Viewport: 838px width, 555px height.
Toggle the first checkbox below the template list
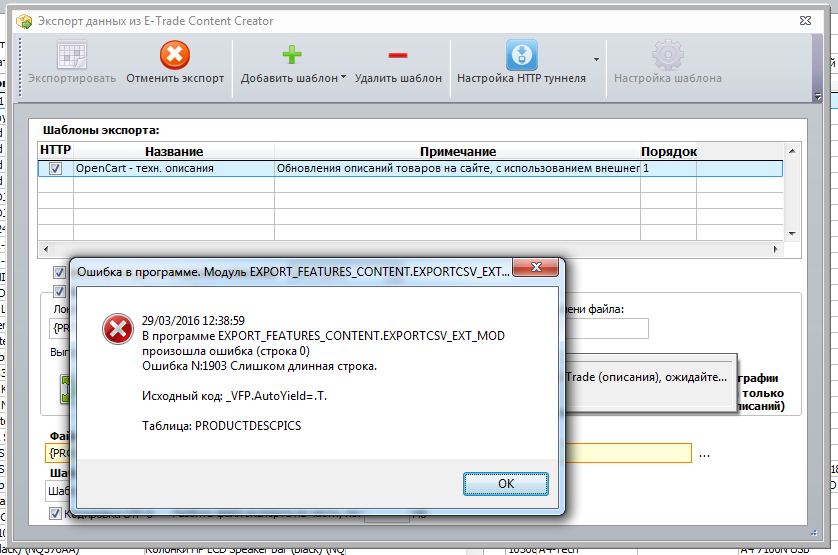point(59,273)
